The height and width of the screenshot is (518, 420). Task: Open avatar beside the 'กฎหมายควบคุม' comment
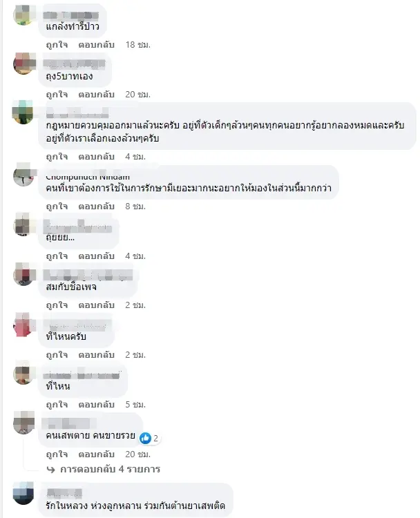pyautogui.click(x=23, y=112)
